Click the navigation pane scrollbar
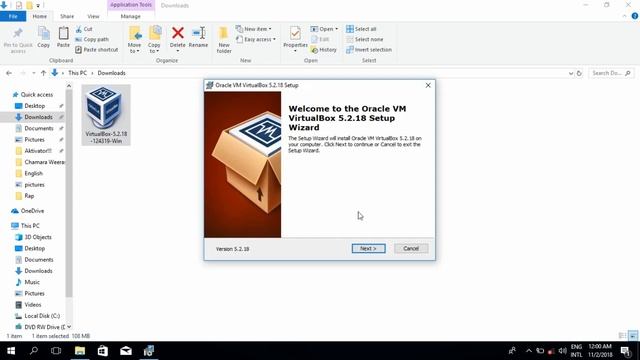 [x=69, y=192]
